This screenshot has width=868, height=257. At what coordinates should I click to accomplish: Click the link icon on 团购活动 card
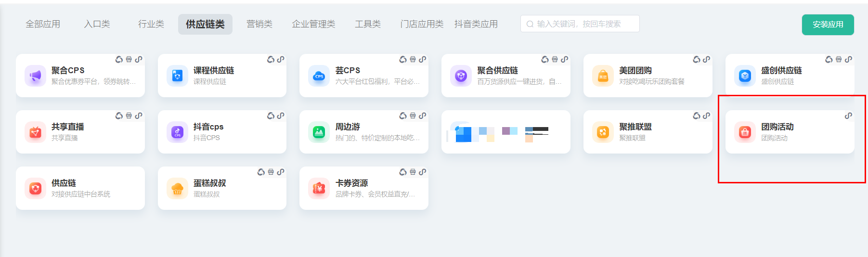(x=848, y=116)
